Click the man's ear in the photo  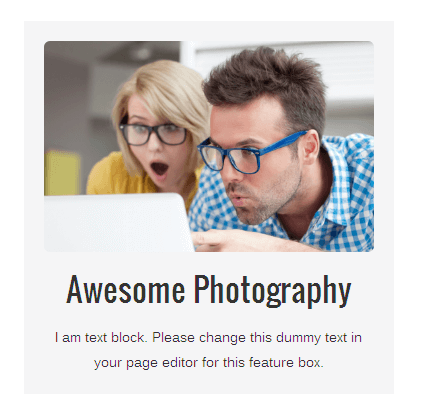[312, 147]
